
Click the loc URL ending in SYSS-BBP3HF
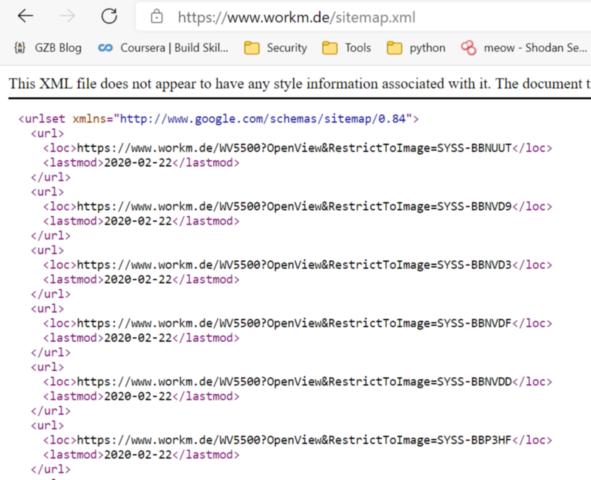click(294, 440)
